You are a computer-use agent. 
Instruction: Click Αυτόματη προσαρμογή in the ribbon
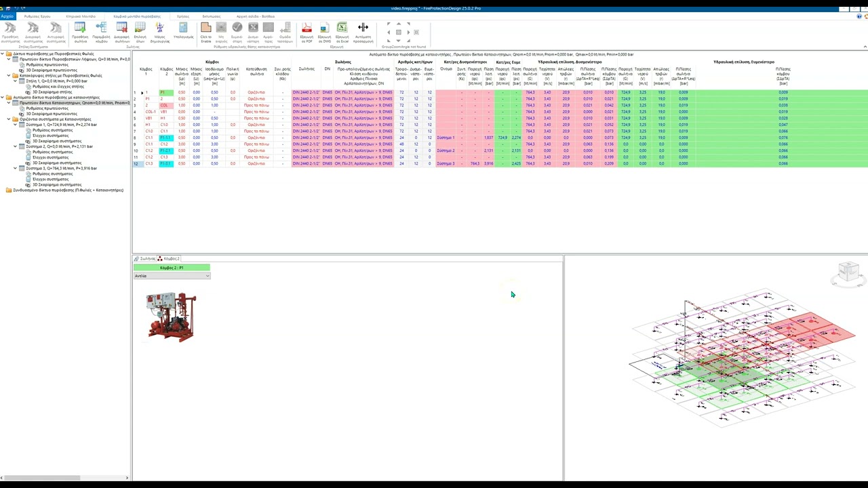click(363, 32)
